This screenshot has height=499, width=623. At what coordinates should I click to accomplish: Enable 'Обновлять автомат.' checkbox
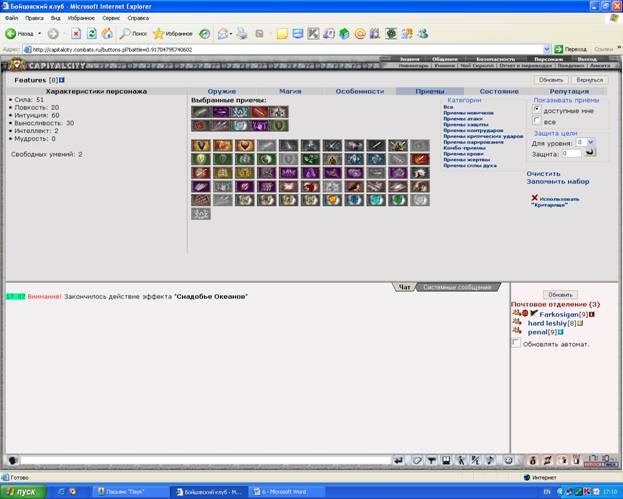(x=516, y=343)
